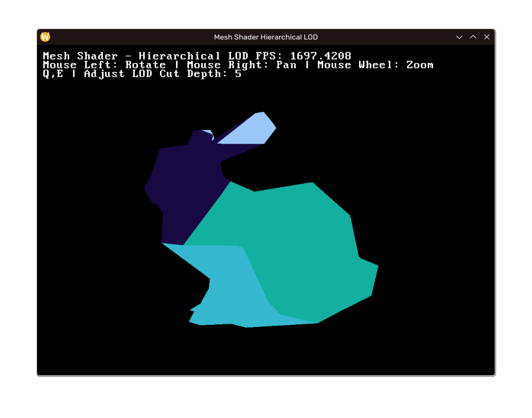532x418 pixels.
Task: Click the 'Q,E' key hint text
Action: click(53, 74)
